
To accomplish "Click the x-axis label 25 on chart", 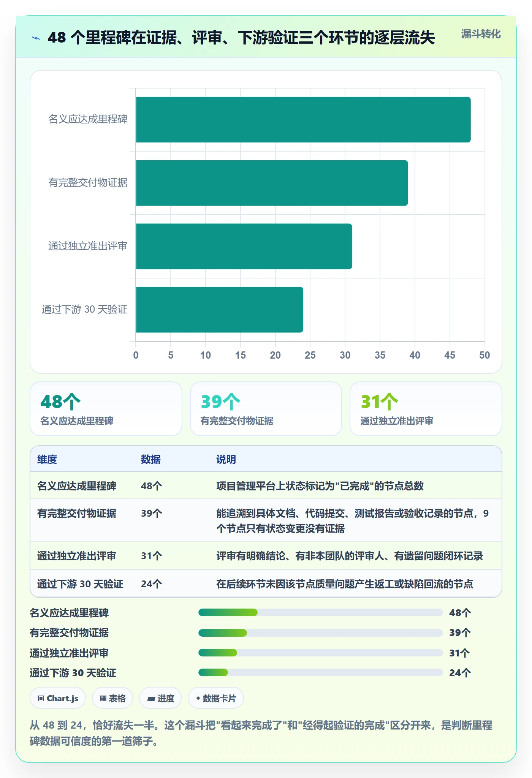I will pos(310,355).
